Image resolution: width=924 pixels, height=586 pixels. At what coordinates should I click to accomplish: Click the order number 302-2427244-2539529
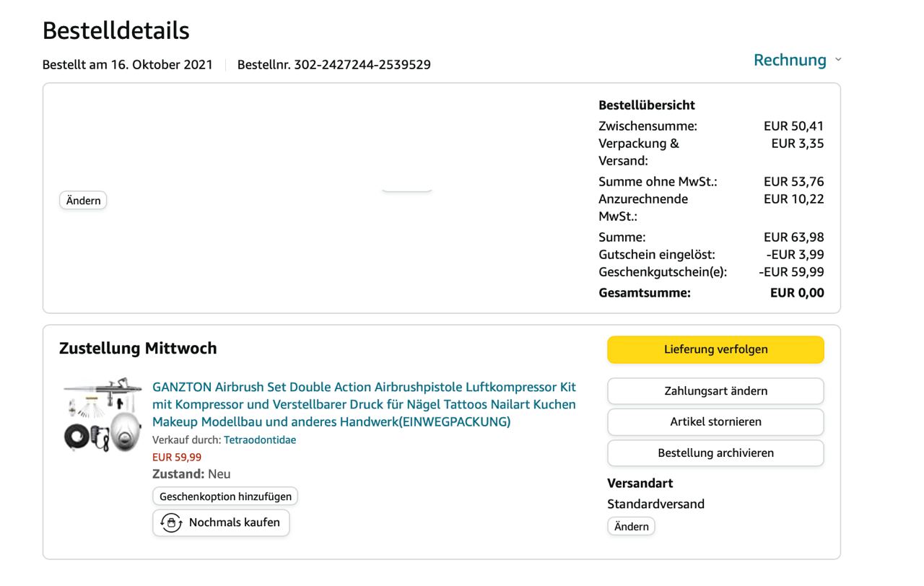[362, 65]
